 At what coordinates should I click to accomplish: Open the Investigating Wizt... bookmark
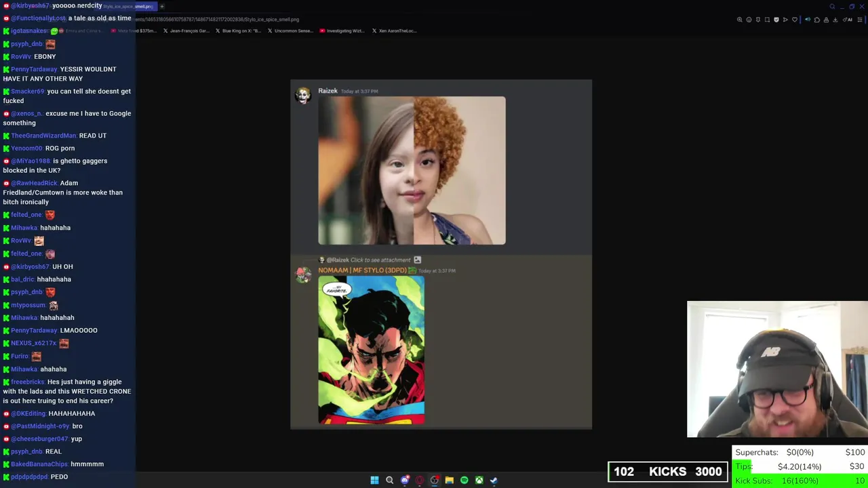coord(342,30)
